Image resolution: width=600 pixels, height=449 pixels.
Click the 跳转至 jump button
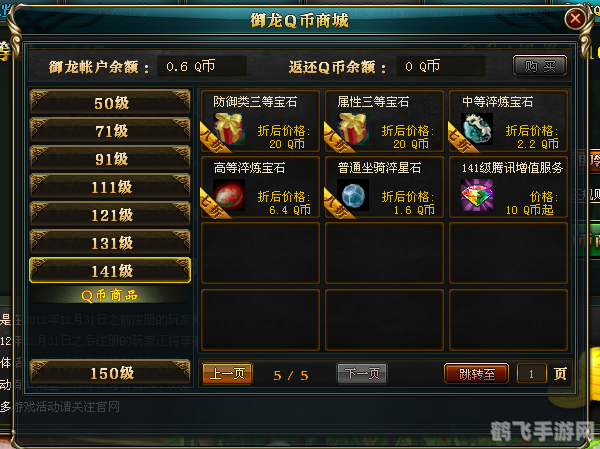476,373
